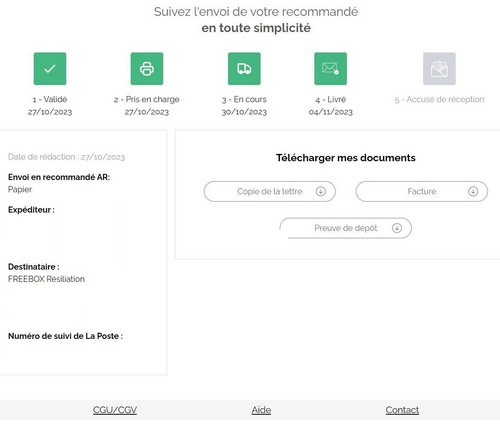This screenshot has height=426, width=500.
Task: Click the '5 - Accusé de réception' label
Action: point(439,99)
